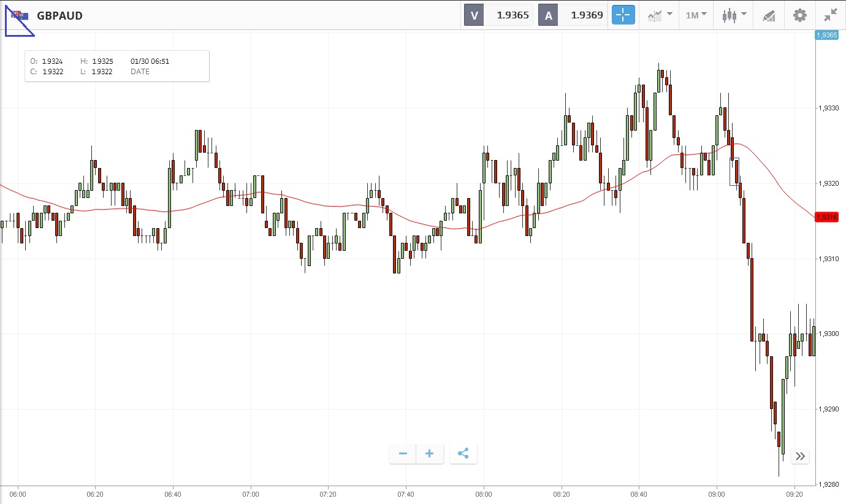Click the blue 1,9365 price axis tag
The width and height of the screenshot is (846, 504).
(x=827, y=35)
